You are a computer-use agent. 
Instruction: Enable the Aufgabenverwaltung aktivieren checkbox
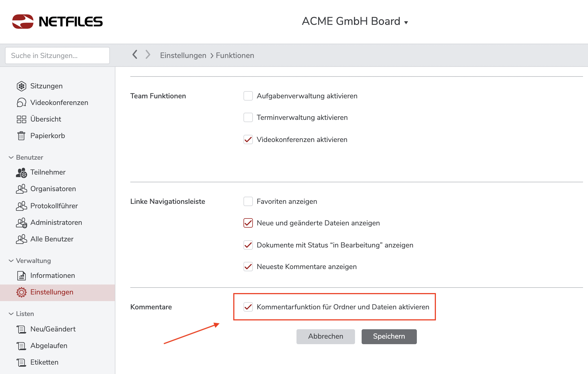point(248,96)
